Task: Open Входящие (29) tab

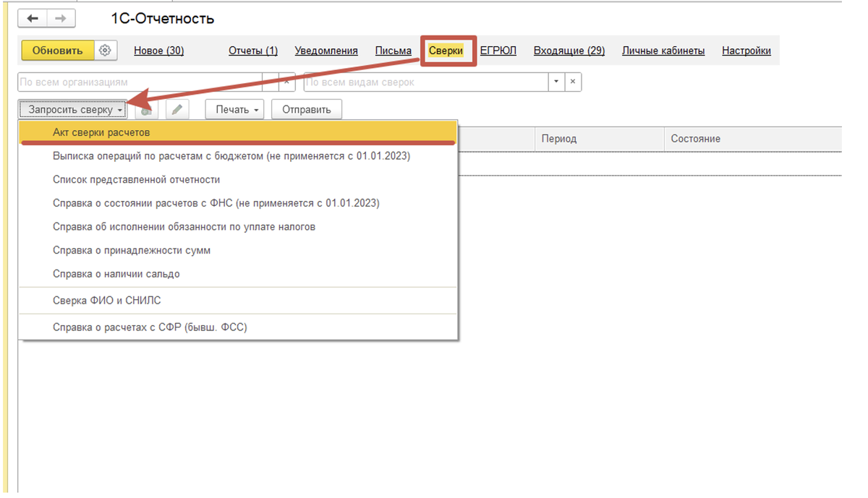Action: point(569,51)
